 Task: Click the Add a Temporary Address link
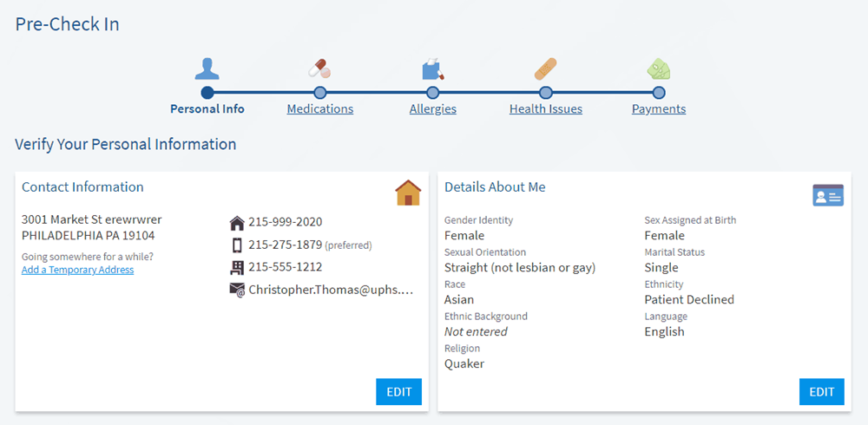[77, 270]
